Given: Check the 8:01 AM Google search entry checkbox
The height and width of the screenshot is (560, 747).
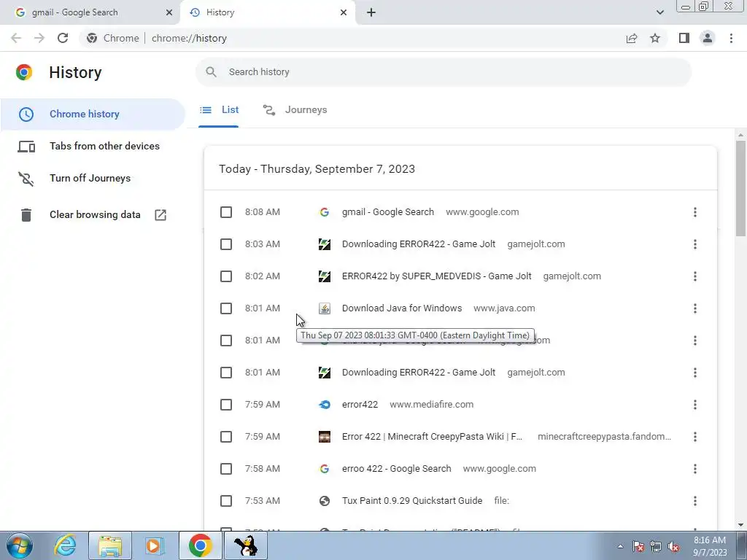Looking at the screenshot, I should click(x=226, y=341).
